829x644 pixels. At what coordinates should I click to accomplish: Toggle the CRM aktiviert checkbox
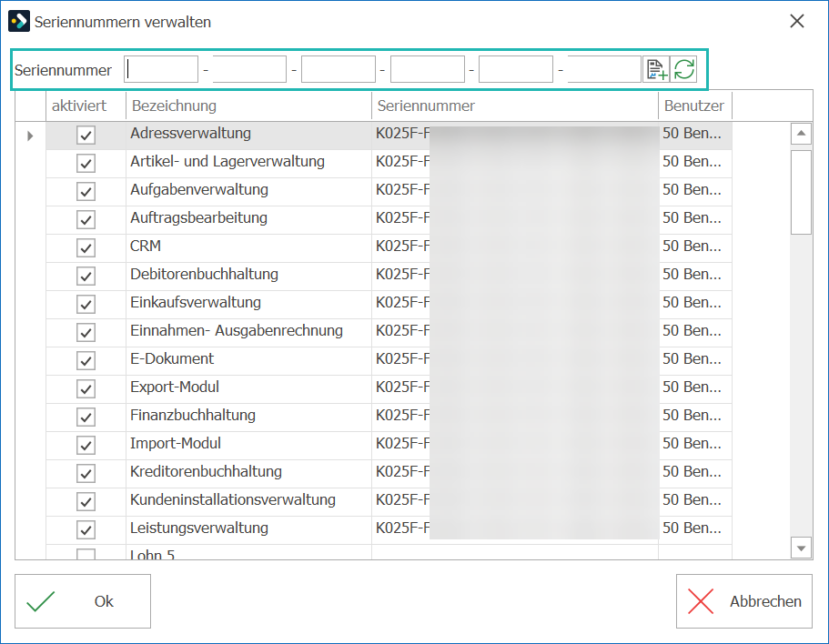tap(86, 247)
